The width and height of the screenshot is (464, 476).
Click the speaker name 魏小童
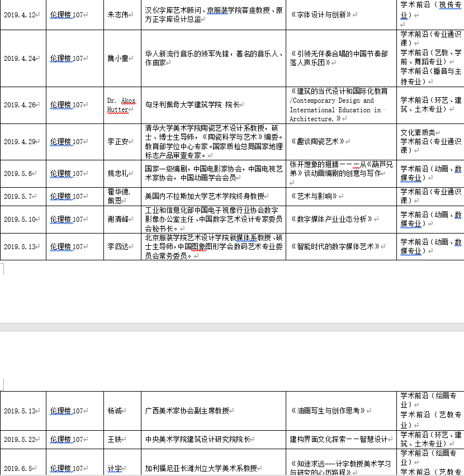tap(117, 58)
